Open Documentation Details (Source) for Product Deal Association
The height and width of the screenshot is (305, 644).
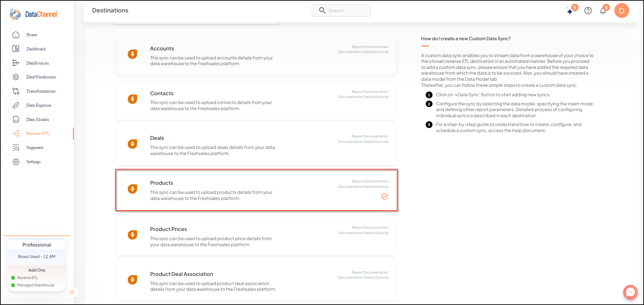(x=363, y=278)
